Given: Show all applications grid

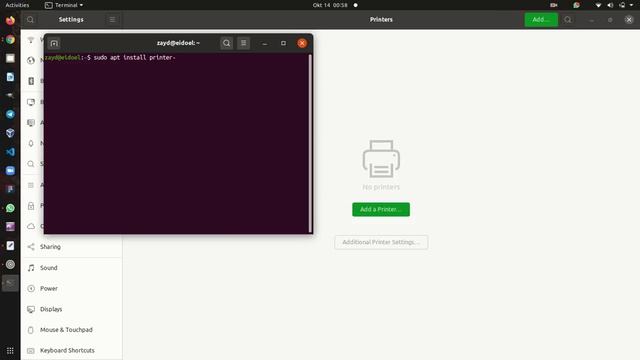Looking at the screenshot, I should pos(10,350).
